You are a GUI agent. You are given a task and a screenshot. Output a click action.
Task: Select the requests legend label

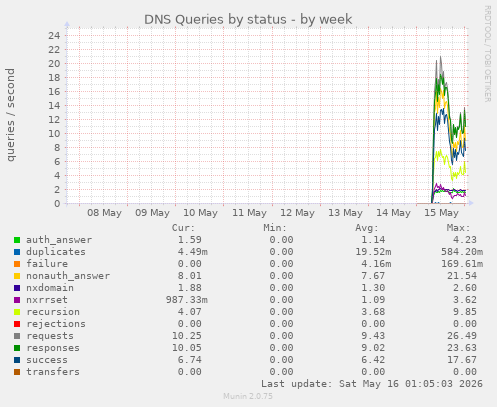coord(50,336)
